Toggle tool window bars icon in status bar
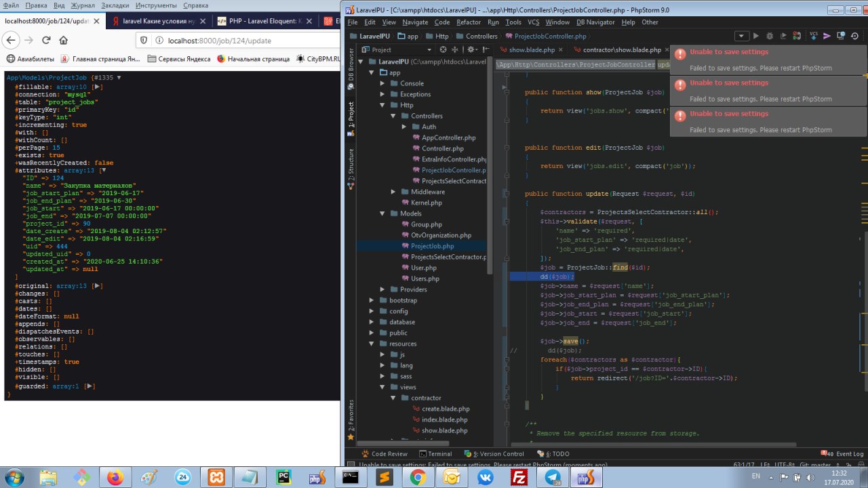This screenshot has height=488, width=868. 350,466
